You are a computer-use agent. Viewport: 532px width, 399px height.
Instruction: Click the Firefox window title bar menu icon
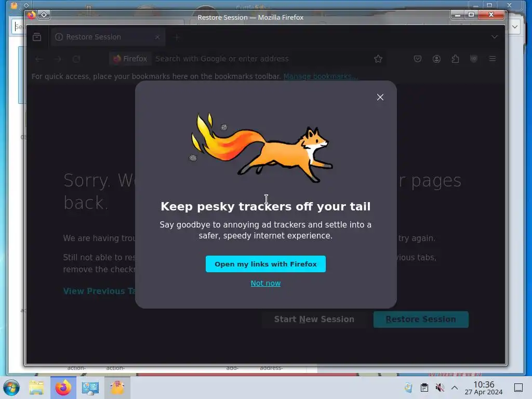32,15
